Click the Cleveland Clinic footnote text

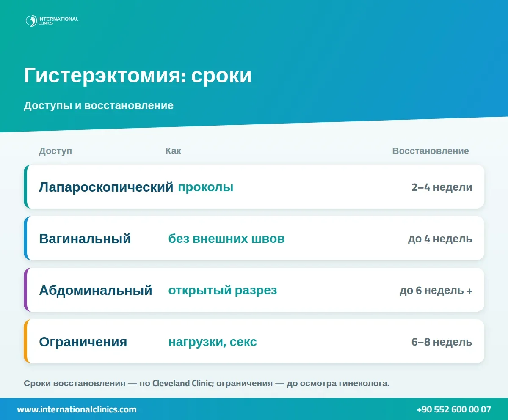point(207,384)
